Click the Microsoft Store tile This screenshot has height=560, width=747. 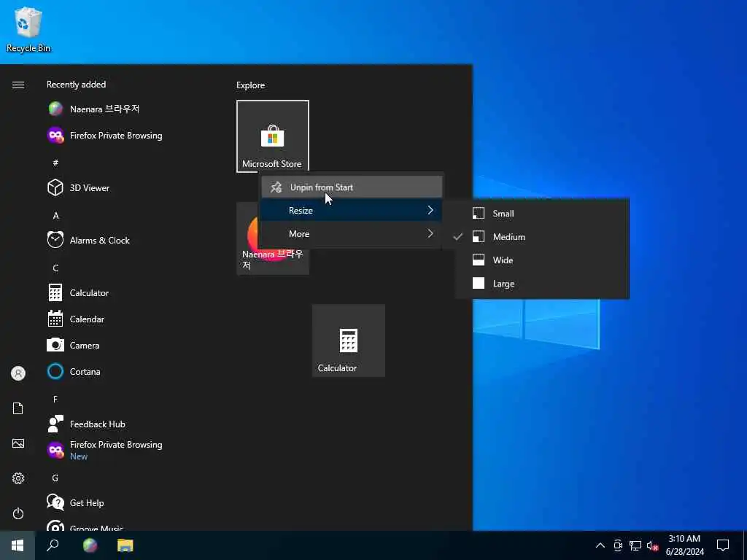(273, 136)
